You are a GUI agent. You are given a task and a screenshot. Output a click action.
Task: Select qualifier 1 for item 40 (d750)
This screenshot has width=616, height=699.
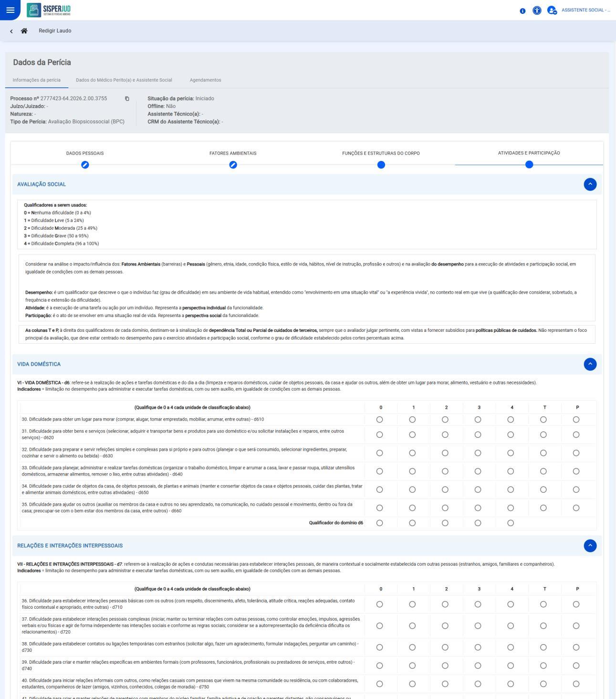tap(412, 684)
